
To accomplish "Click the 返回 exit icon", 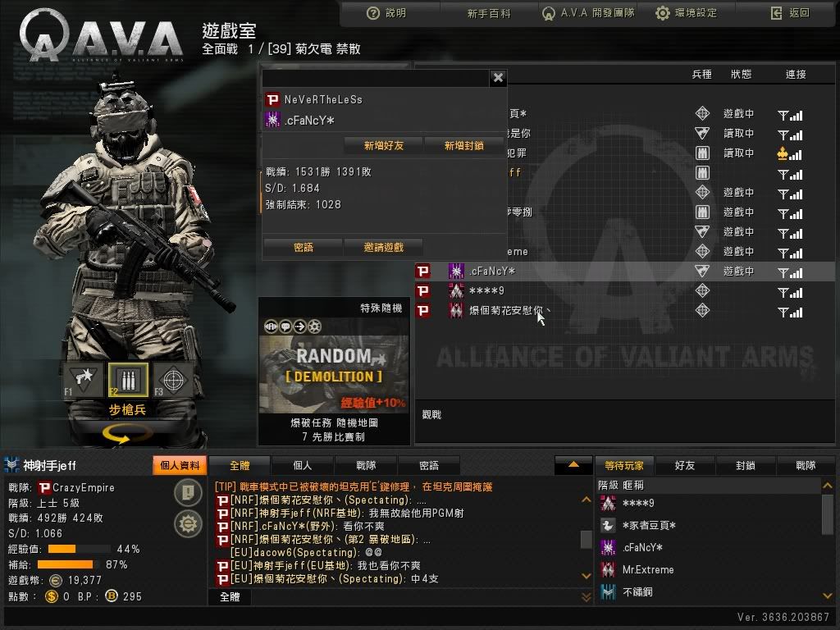I will [x=776, y=13].
